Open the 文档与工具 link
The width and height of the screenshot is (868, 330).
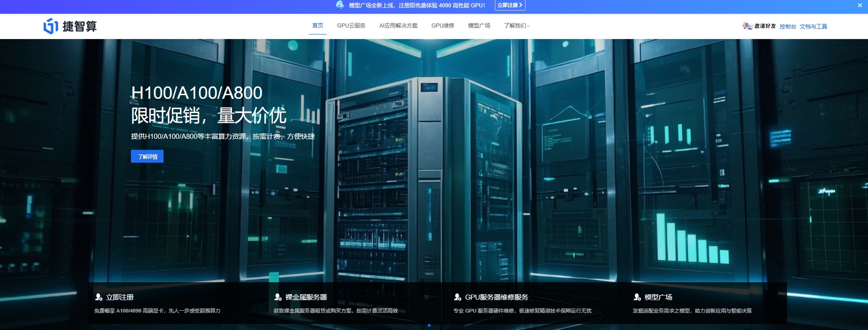[x=813, y=27]
